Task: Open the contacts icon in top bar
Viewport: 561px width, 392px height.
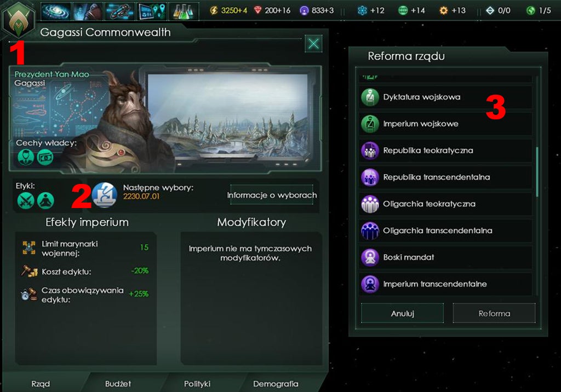Action: (88, 11)
